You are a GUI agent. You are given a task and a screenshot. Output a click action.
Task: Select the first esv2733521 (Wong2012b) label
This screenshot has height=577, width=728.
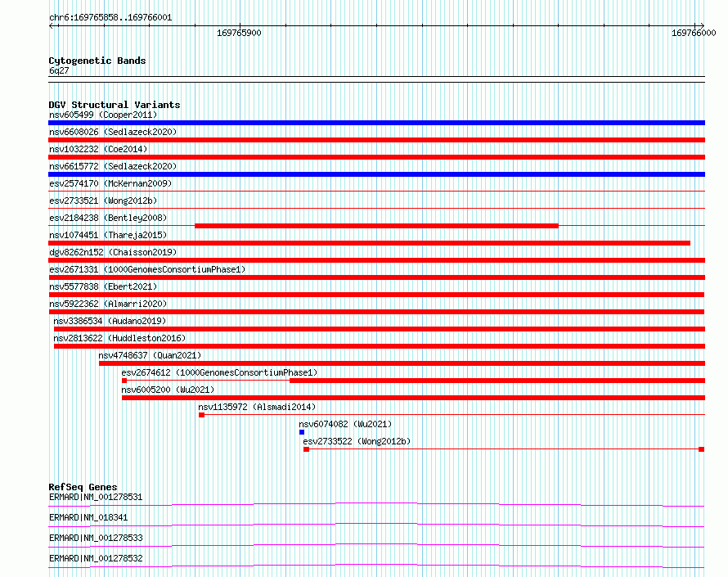click(103, 201)
